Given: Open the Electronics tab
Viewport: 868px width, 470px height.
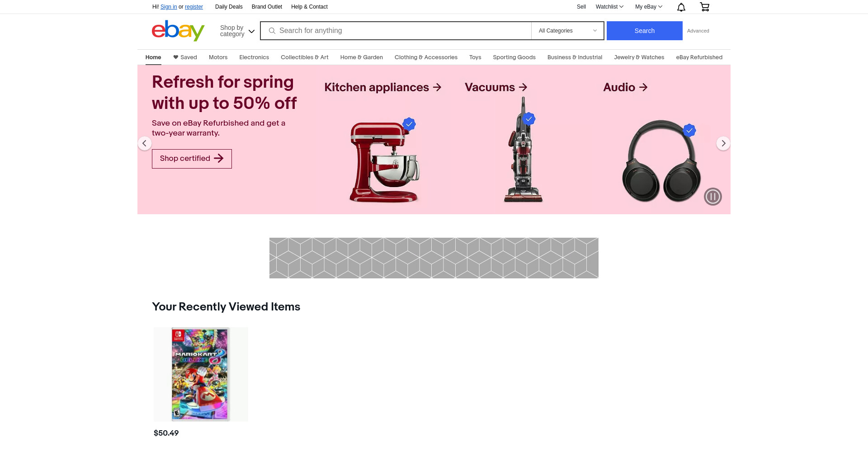Looking at the screenshot, I should pyautogui.click(x=254, y=57).
